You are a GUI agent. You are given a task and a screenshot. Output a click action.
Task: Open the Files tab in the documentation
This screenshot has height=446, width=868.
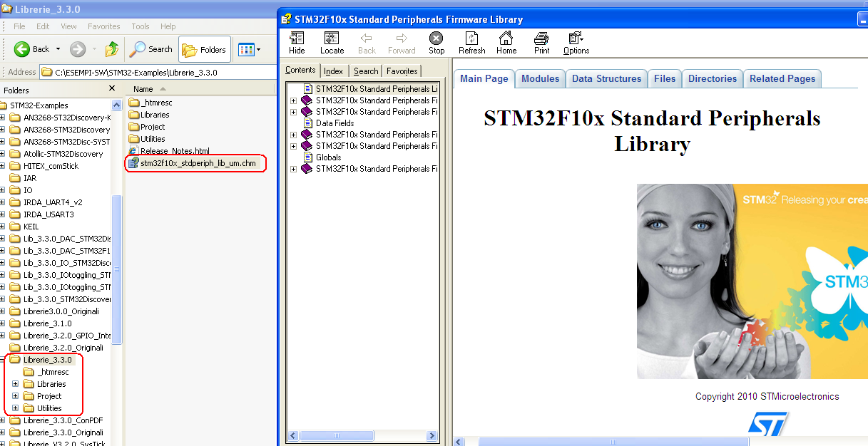665,78
